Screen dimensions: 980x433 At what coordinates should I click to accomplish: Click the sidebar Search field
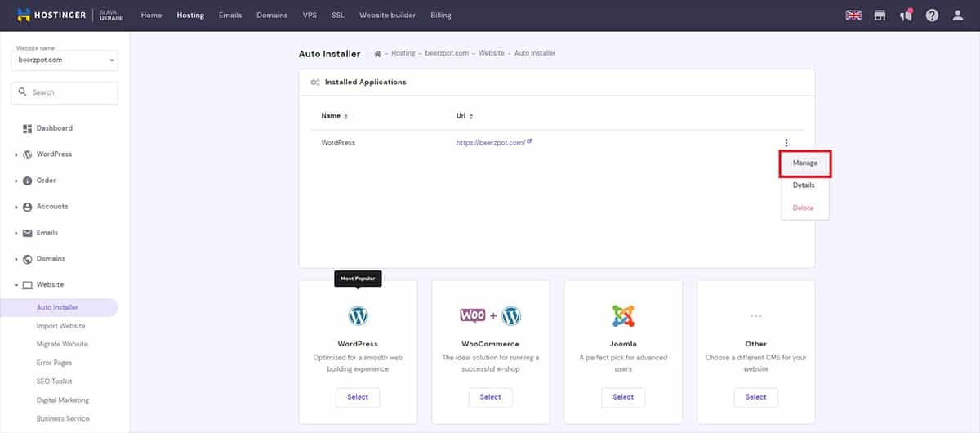65,92
